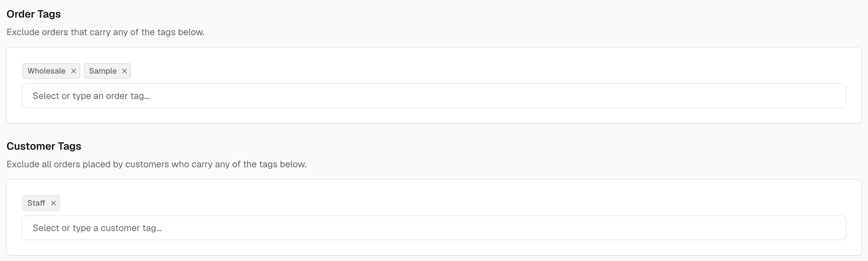Click the X icon next to Staff

tap(53, 203)
